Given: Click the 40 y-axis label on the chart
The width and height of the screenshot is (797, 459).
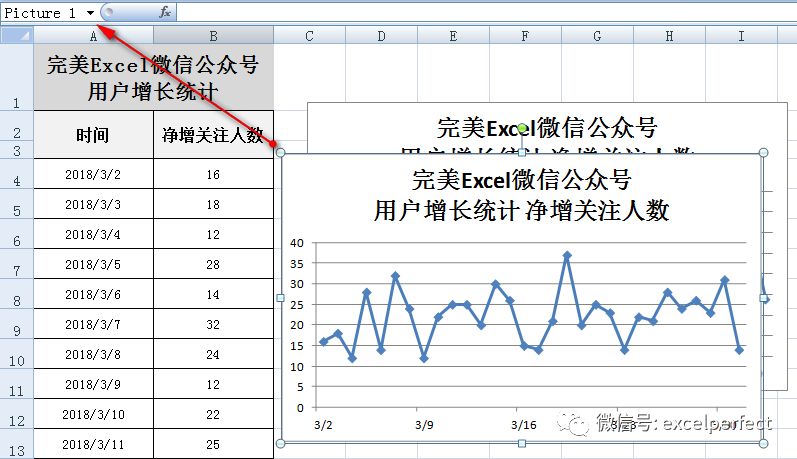Looking at the screenshot, I should point(297,243).
